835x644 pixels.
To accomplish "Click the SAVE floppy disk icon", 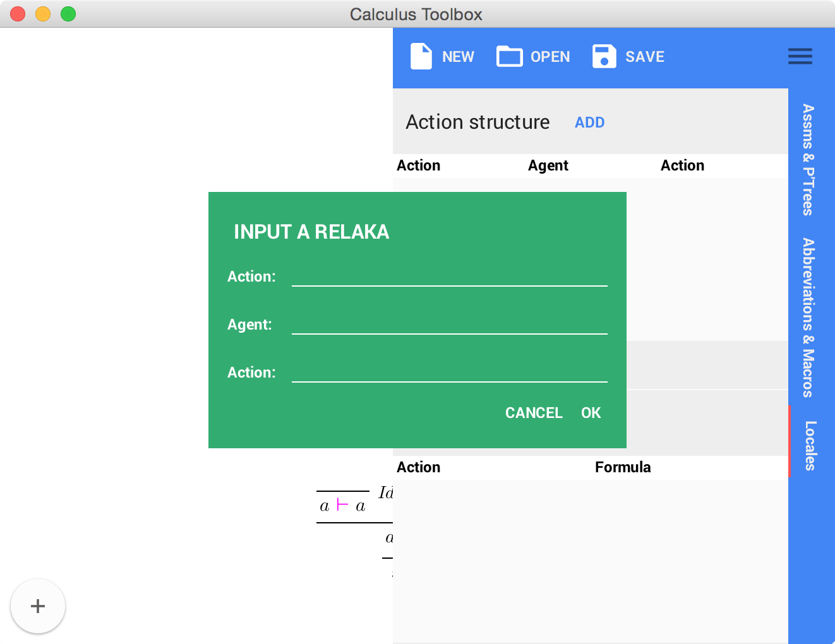I will (x=604, y=56).
